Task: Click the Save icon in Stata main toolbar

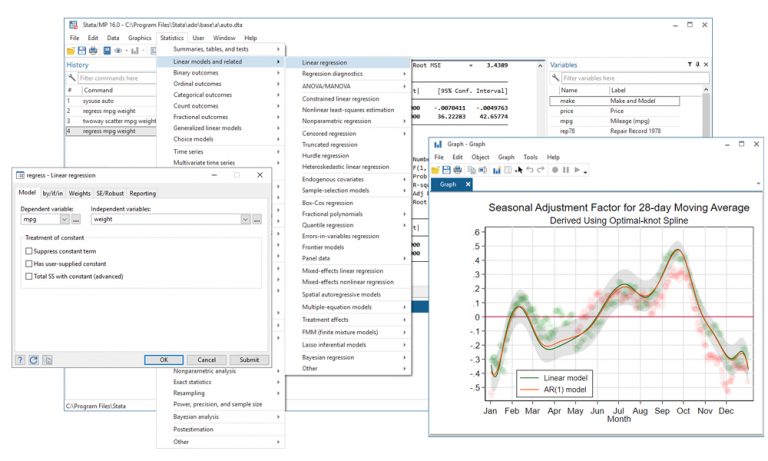Action: (x=82, y=50)
